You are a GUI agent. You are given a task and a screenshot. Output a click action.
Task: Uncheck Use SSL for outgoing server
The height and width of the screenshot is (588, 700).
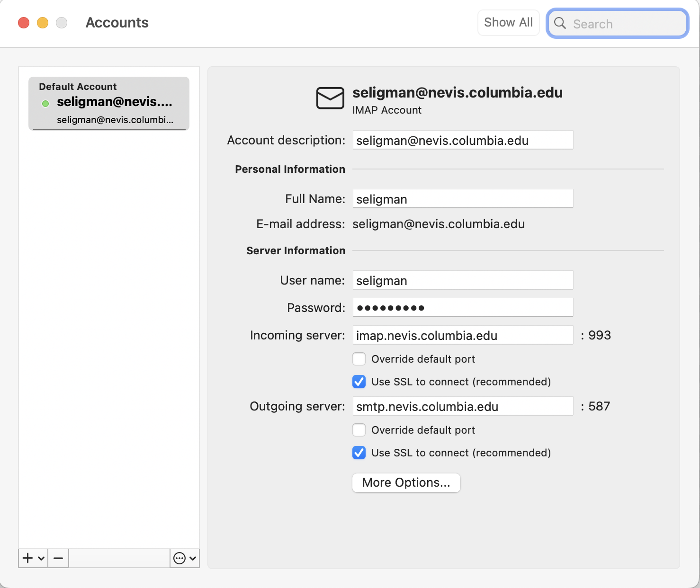point(359,453)
